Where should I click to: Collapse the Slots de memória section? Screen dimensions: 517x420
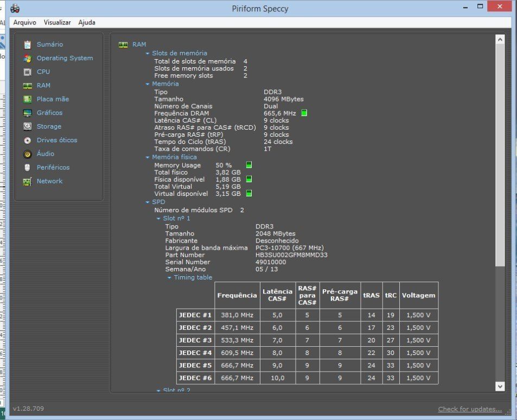pyautogui.click(x=148, y=53)
